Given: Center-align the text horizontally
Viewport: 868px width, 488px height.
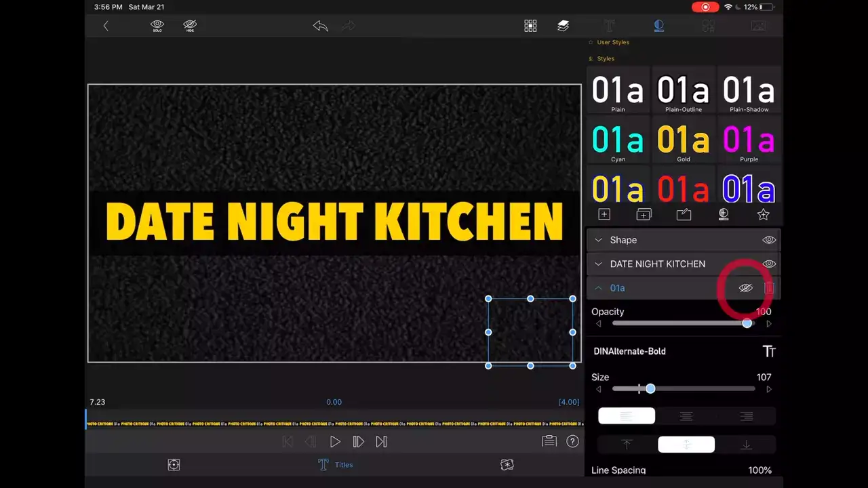Looking at the screenshot, I should pyautogui.click(x=686, y=416).
